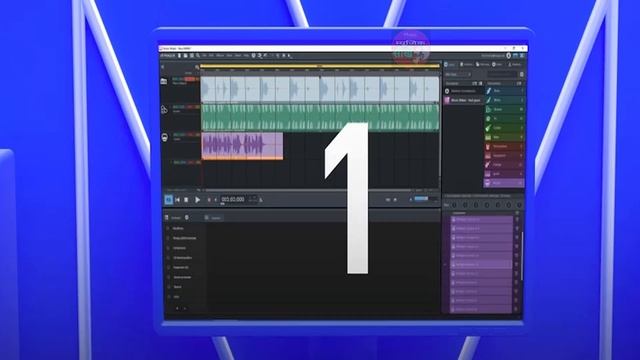640x360 pixels.
Task: Click the Stop button in the transport bar
Action: tap(186, 200)
